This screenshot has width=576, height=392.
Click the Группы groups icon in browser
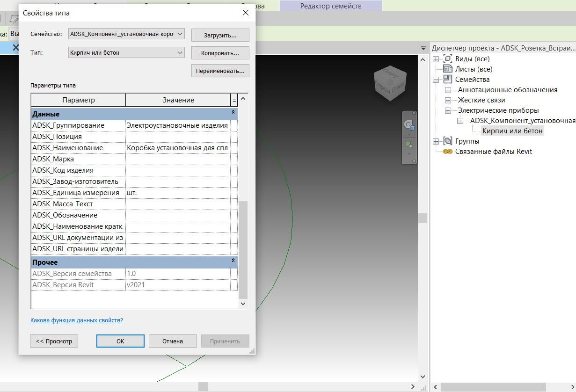(x=448, y=141)
